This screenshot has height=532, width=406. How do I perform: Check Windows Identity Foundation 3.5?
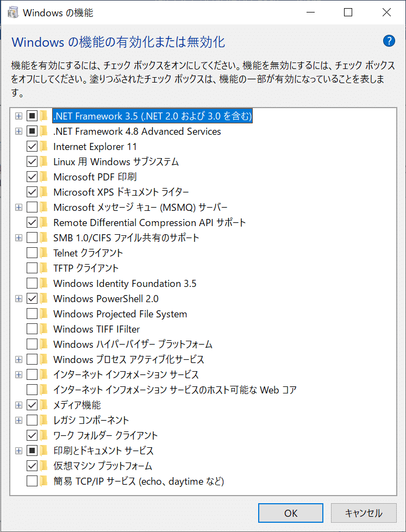[32, 283]
